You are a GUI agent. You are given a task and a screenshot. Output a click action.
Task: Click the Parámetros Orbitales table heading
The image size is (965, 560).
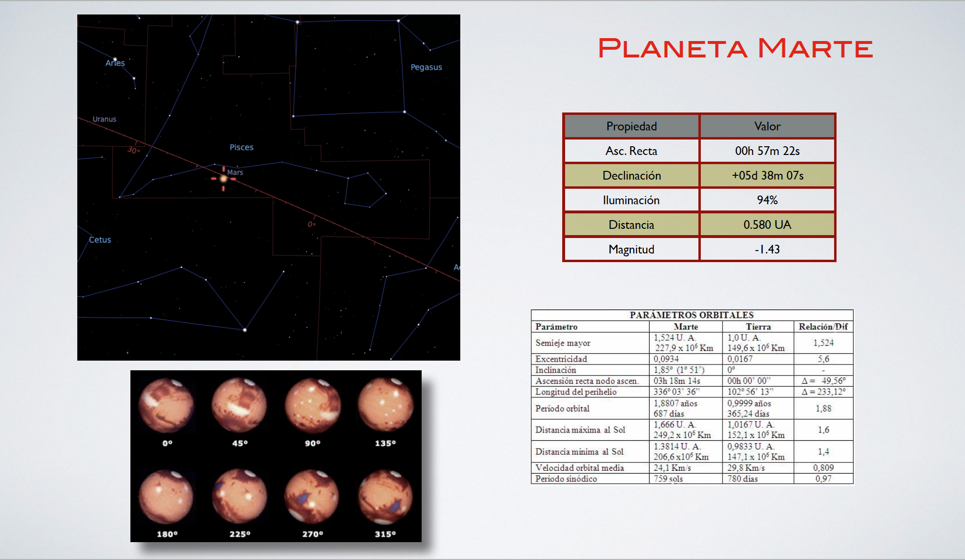tap(691, 315)
